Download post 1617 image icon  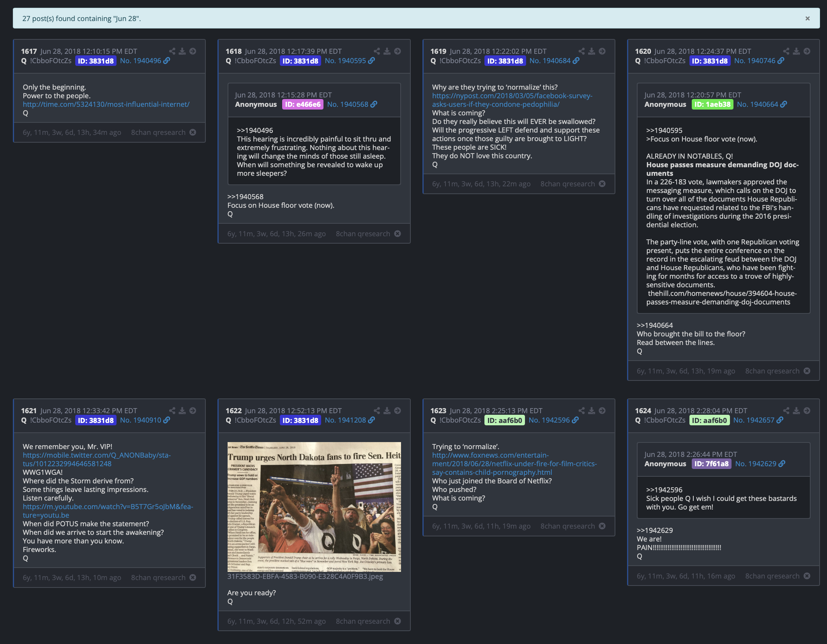point(182,51)
